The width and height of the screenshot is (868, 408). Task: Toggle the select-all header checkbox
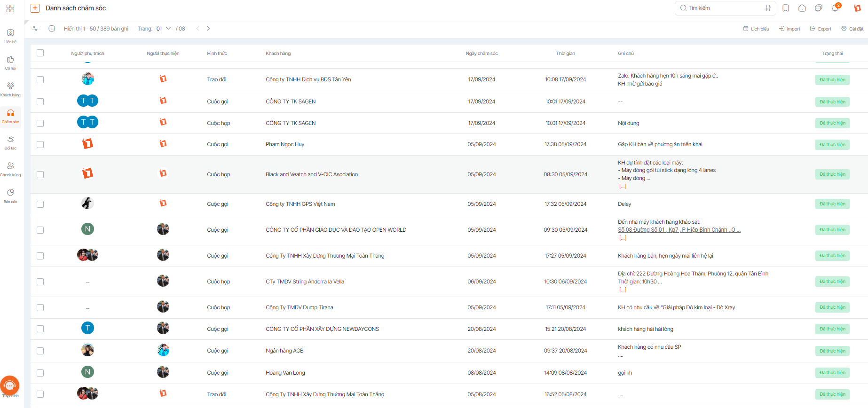point(40,53)
